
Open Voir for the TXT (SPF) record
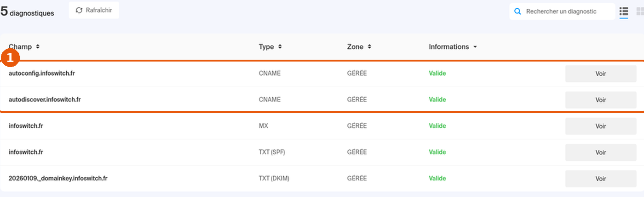tap(601, 152)
